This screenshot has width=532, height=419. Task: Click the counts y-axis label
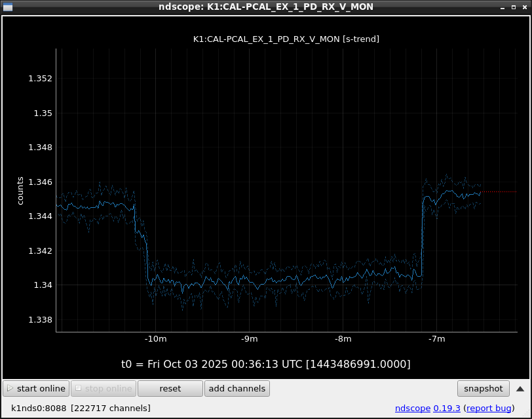click(x=20, y=191)
